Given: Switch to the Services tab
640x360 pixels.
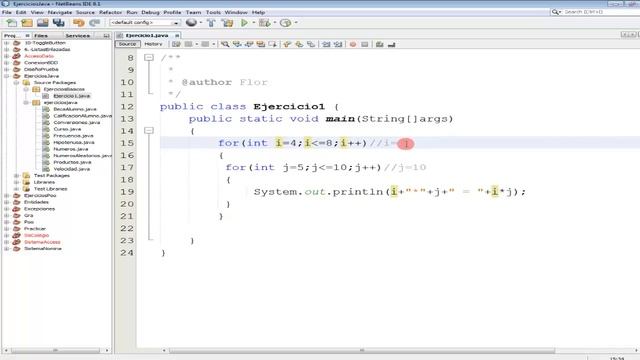Looking at the screenshot, I should point(78,36).
